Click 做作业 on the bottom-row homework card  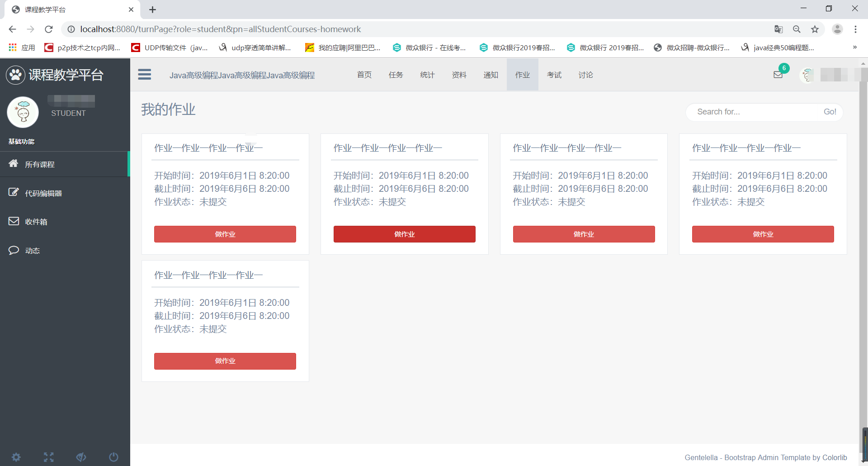tap(225, 361)
